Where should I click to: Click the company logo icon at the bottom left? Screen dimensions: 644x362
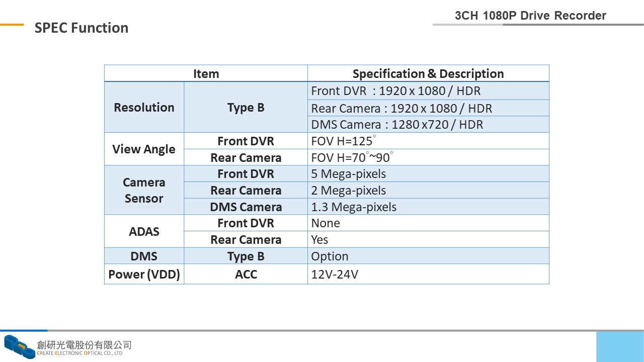click(x=19, y=347)
